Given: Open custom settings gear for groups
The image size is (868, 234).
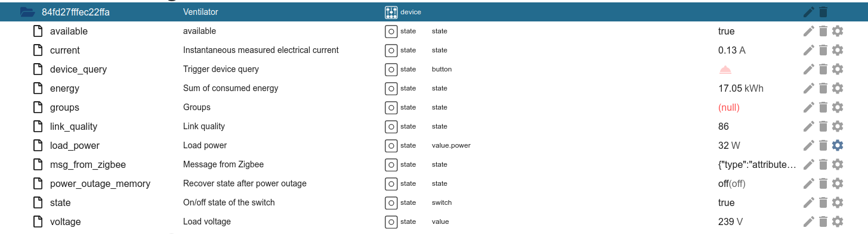Looking at the screenshot, I should pos(837,107).
